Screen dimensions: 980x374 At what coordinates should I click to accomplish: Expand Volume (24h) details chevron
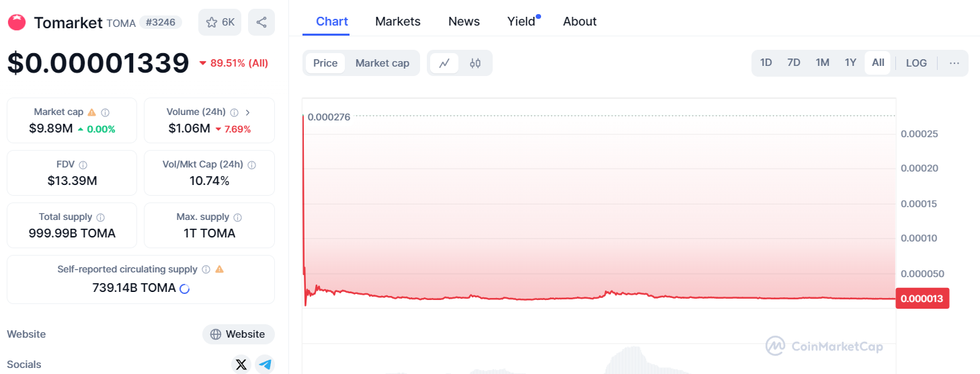pos(248,112)
